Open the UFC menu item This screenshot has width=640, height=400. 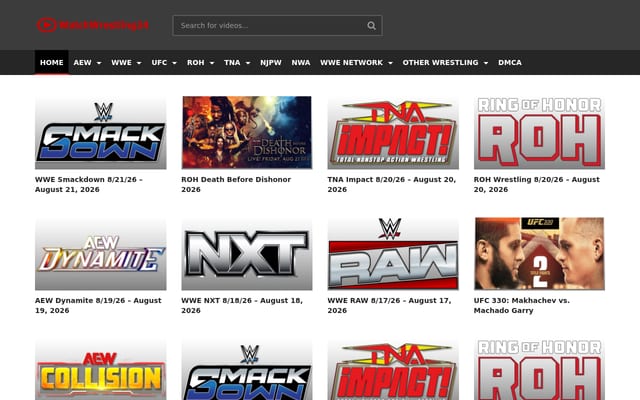pyautogui.click(x=159, y=62)
